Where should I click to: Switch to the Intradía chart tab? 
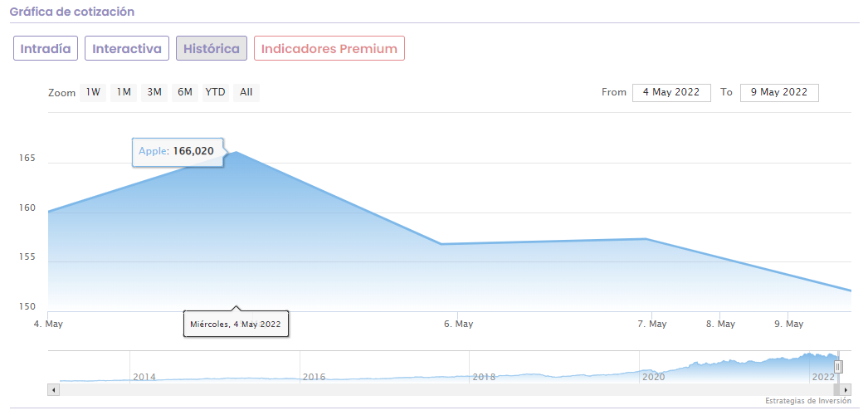click(46, 48)
